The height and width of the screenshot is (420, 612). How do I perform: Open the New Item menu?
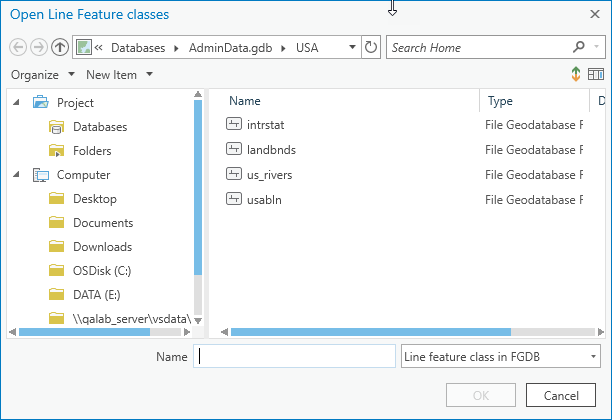click(119, 75)
